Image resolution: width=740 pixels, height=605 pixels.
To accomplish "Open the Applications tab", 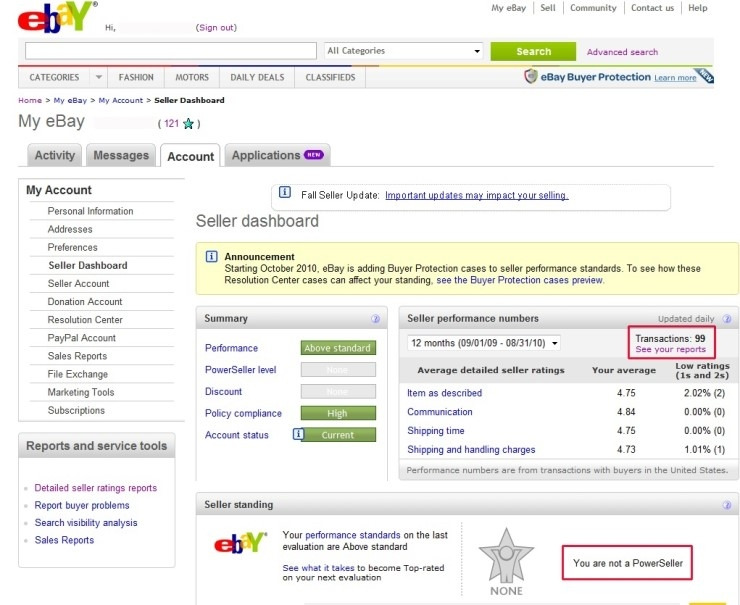I will click(278, 155).
